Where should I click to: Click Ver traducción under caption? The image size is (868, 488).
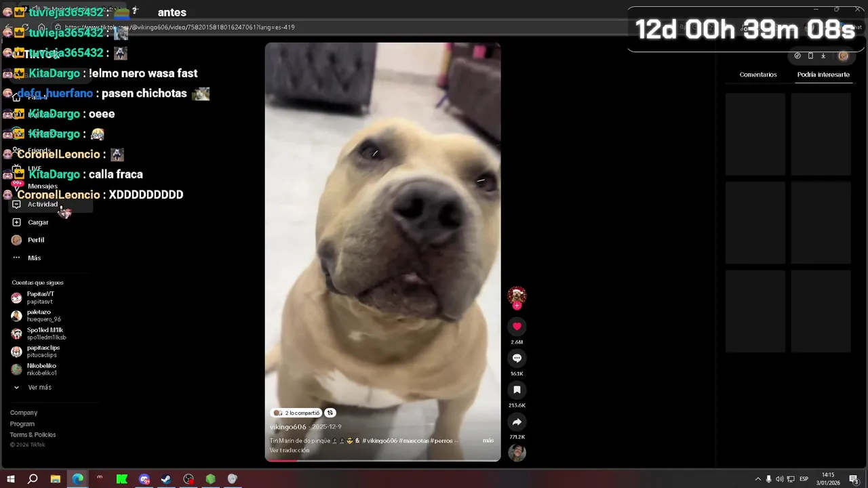point(290,450)
